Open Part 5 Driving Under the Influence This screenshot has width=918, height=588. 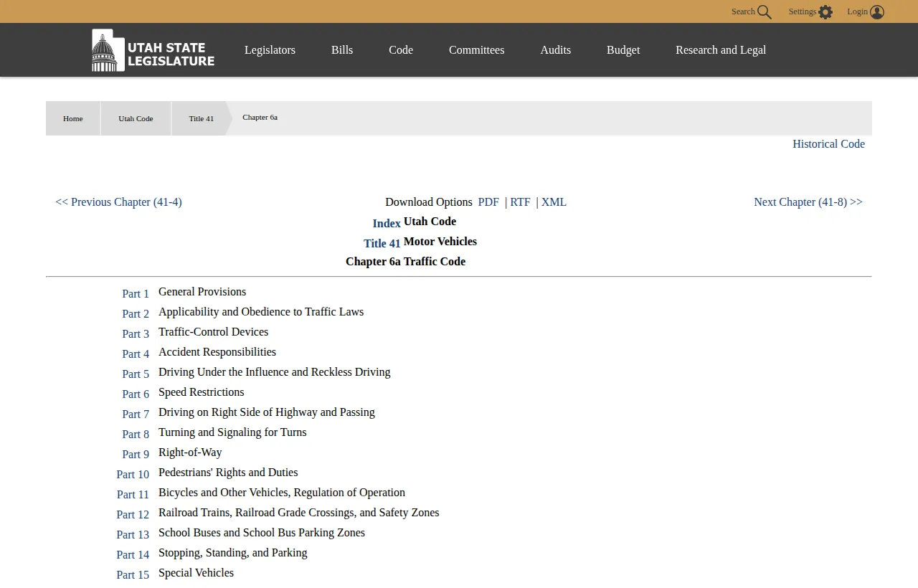coord(136,374)
